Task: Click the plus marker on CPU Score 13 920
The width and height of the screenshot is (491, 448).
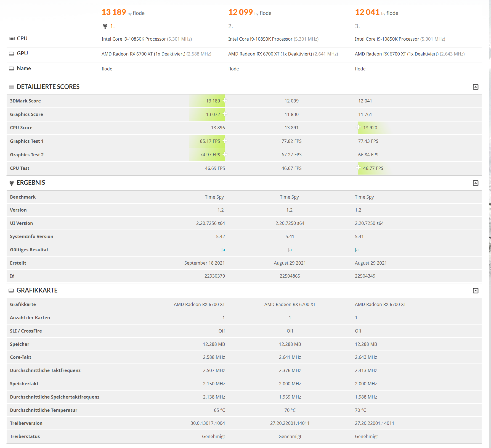Action: pos(358,127)
